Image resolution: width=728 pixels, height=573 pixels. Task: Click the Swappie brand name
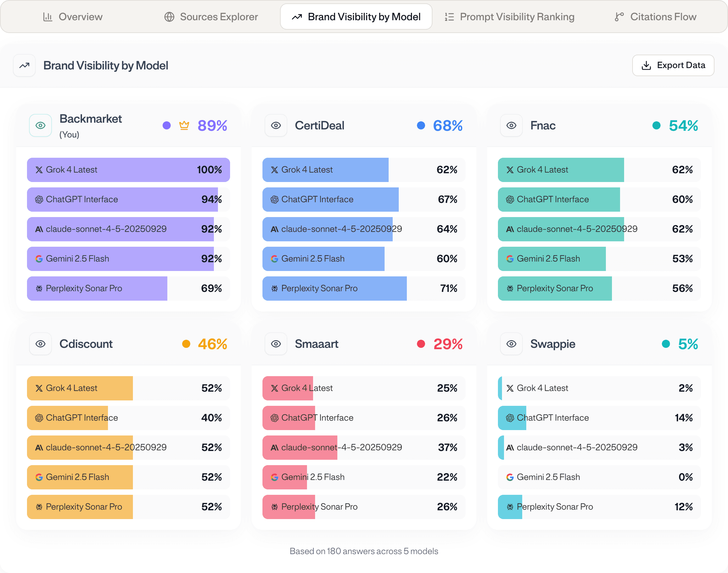(x=553, y=344)
